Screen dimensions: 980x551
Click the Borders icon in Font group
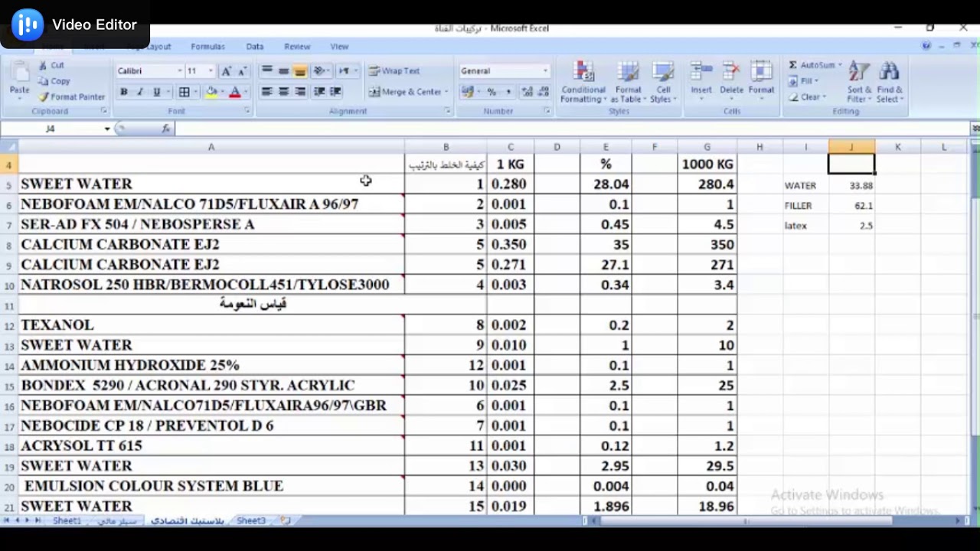(184, 92)
